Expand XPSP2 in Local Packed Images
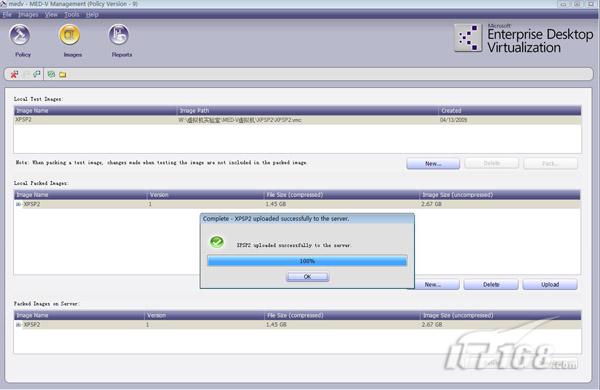The image size is (600, 390). [18, 204]
